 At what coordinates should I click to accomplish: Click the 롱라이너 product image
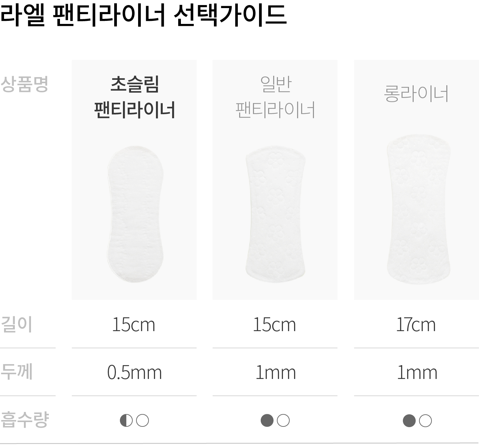pyautogui.click(x=418, y=209)
